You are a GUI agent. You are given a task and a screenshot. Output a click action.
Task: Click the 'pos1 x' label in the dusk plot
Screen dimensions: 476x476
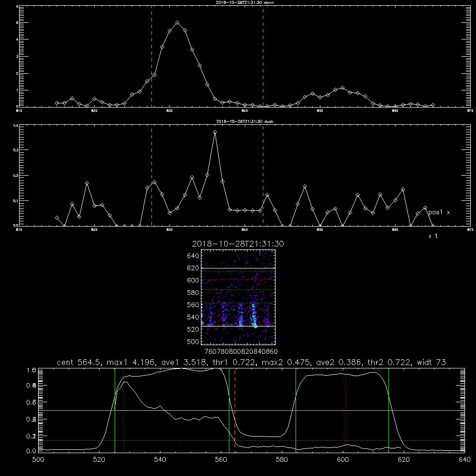coord(439,212)
